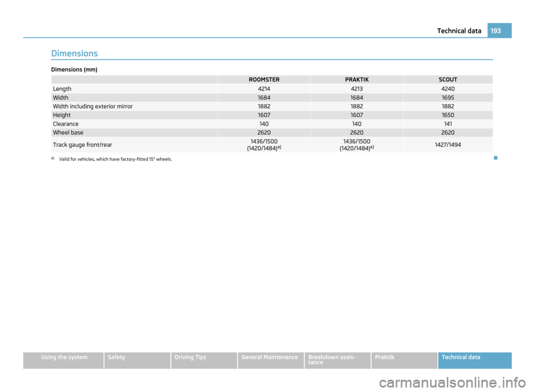The image size is (535, 392).
Task: Select Praktik length value 4213
Action: [x=357, y=89]
